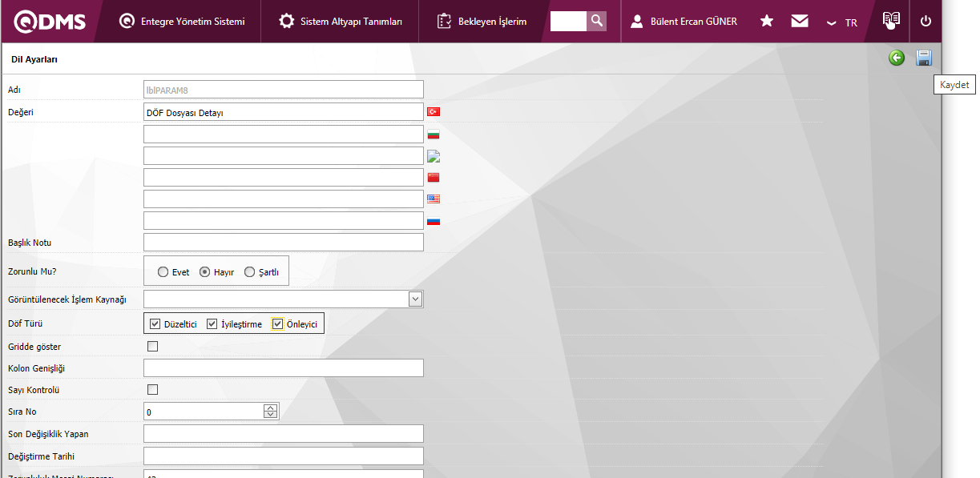Viewport: 980px width, 478px height.
Task: Focus the Russian value field
Action: click(x=283, y=220)
